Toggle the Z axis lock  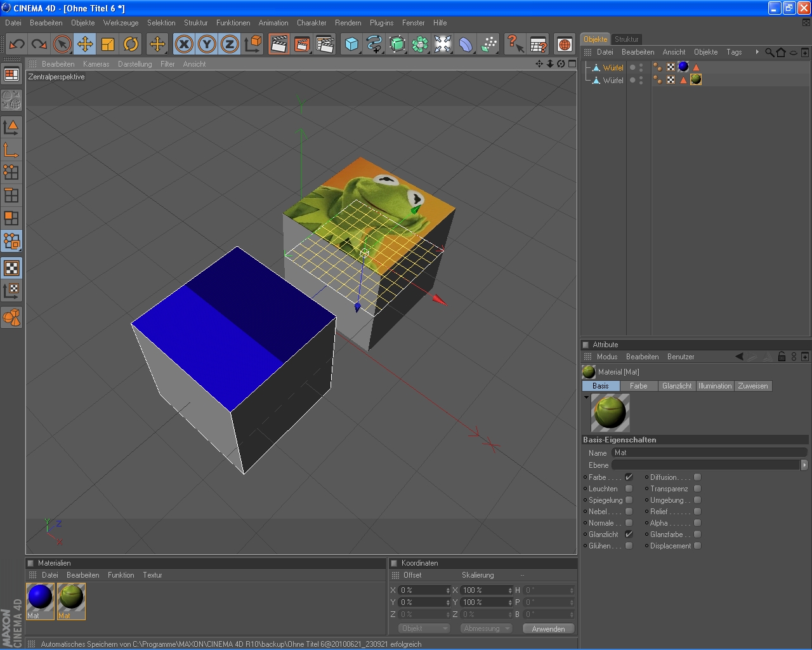[x=230, y=44]
